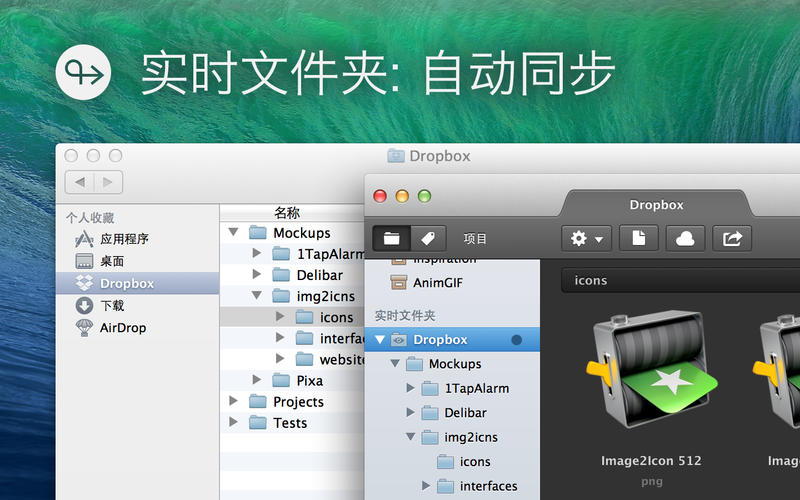Select Mockups label in Pixa sidebar
Screen dimensions: 800x500
coord(455,364)
